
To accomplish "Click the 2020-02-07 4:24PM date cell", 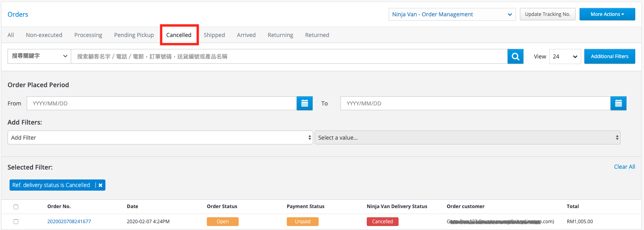I will point(148,222).
